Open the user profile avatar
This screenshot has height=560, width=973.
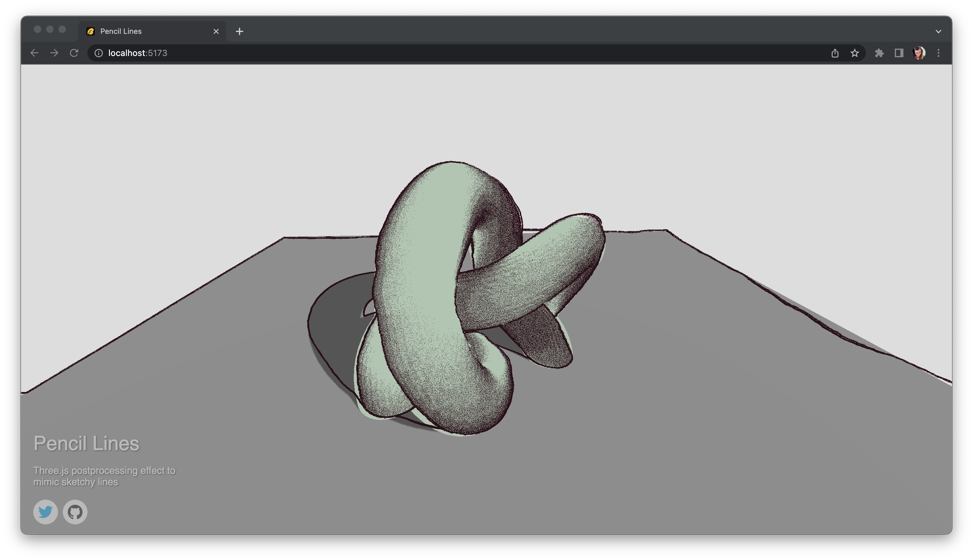coord(919,53)
